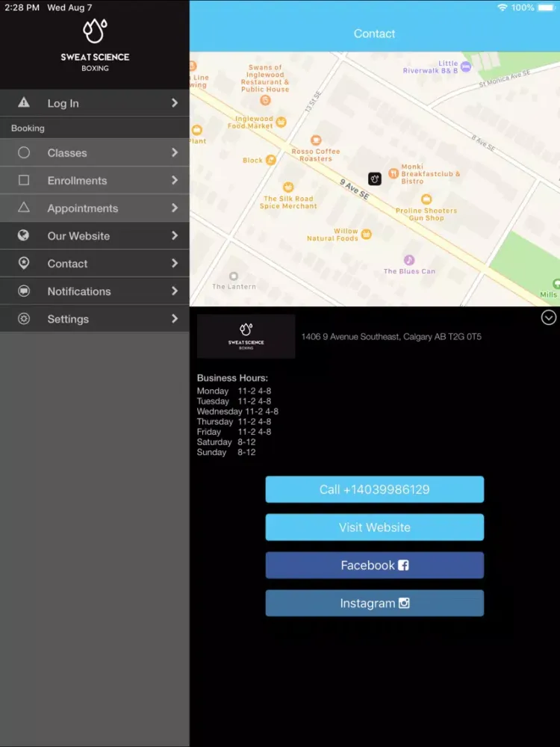Open Classes via its right chevron
Viewport: 560px width, 747px height.
pos(175,152)
